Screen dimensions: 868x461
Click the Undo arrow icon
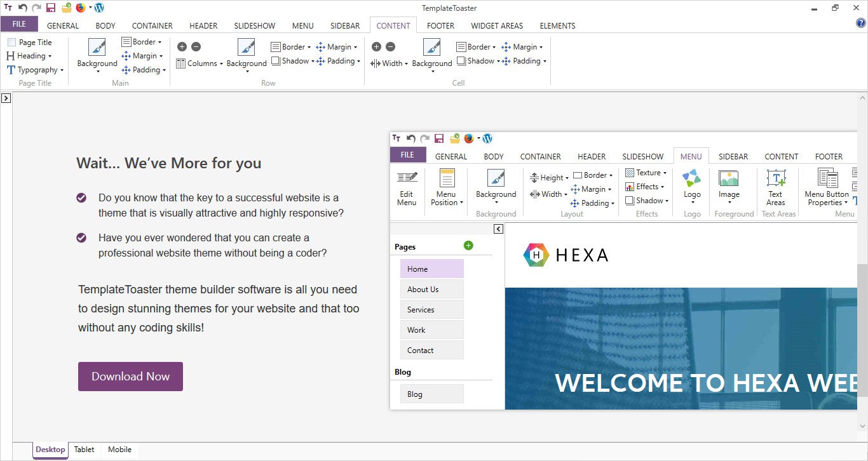23,8
